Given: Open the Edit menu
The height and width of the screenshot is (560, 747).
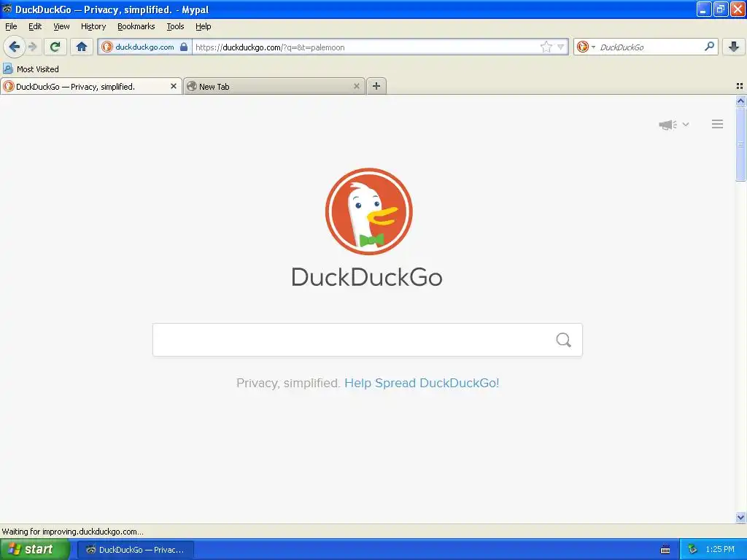Looking at the screenshot, I should pos(35,27).
